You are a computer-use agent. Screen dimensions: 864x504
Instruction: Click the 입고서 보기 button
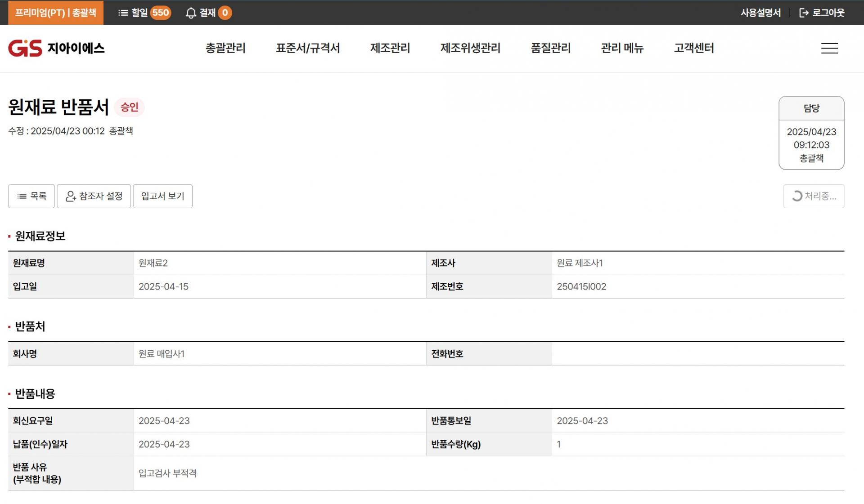(162, 196)
